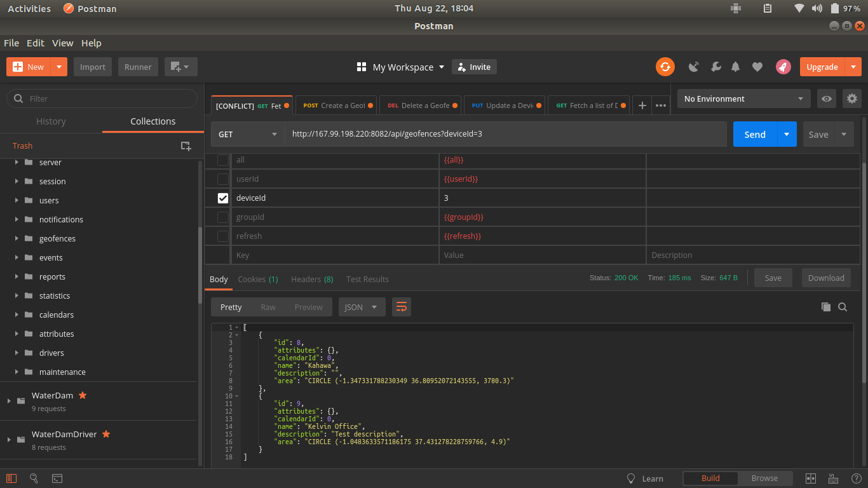Expand the geofences folder
This screenshot has width=868, height=488.
[x=16, y=238]
